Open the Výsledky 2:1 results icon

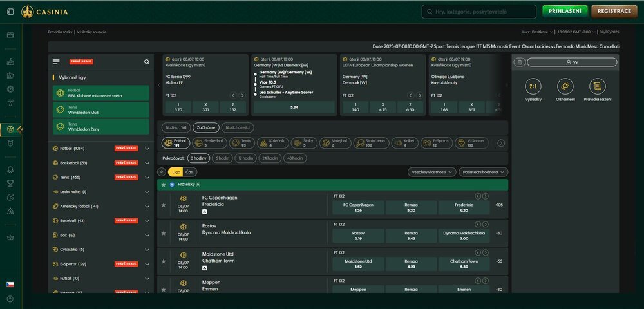[533, 87]
